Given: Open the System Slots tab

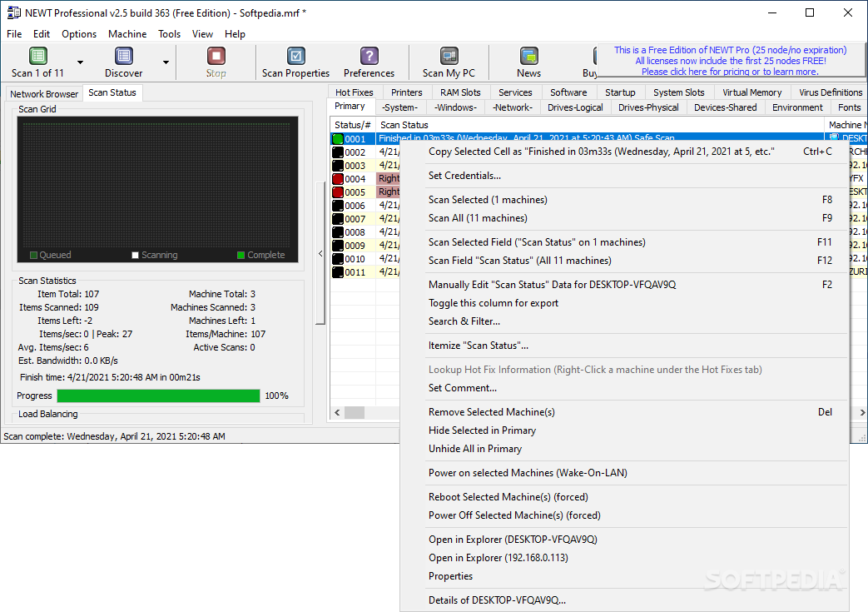Looking at the screenshot, I should point(679,92).
